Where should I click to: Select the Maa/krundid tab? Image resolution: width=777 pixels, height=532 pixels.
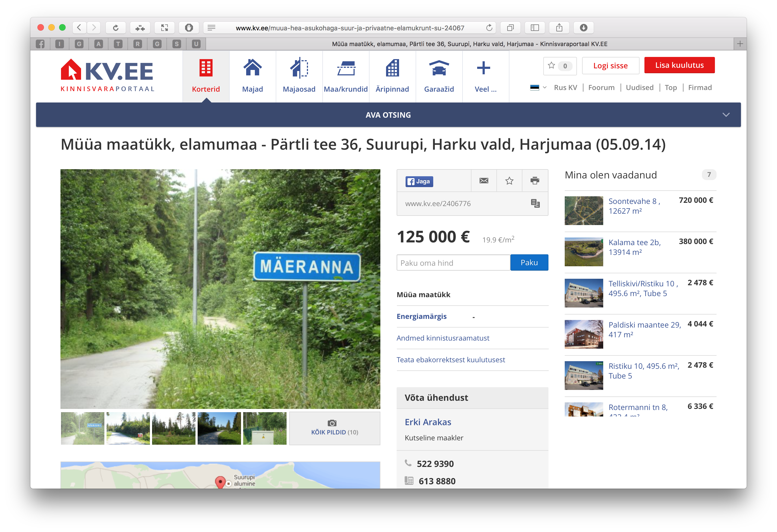[x=345, y=76]
